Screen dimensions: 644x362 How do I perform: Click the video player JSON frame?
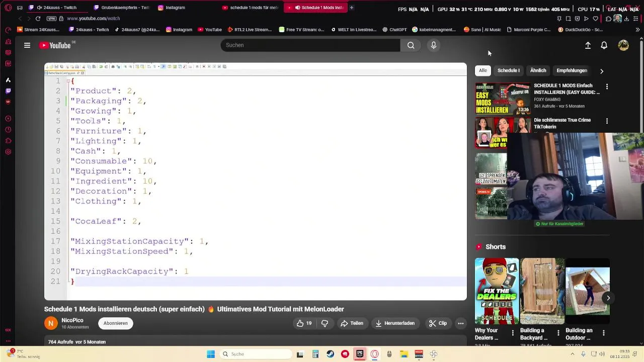click(256, 182)
